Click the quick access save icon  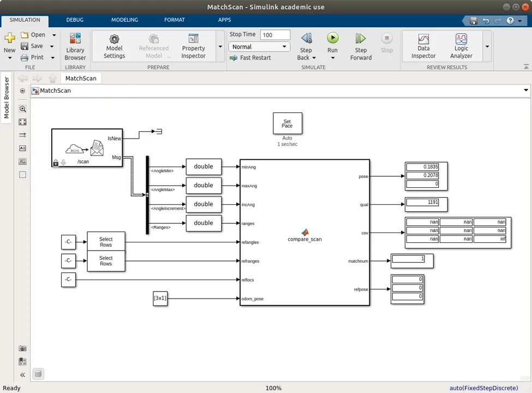tap(474, 21)
